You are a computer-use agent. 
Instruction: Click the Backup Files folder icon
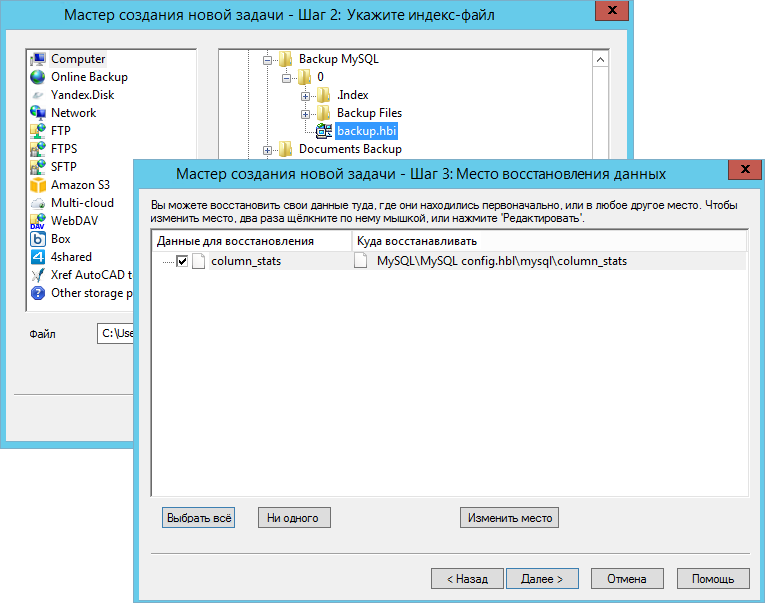(x=324, y=113)
